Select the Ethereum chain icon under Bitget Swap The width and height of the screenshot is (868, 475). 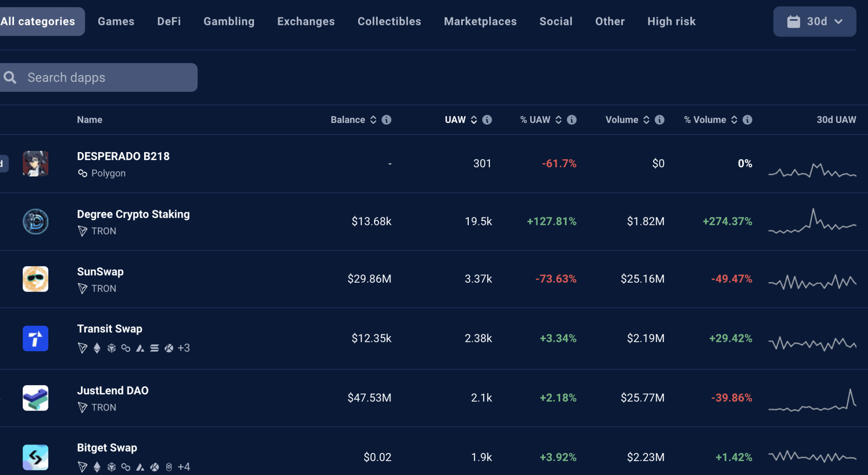[97, 467]
